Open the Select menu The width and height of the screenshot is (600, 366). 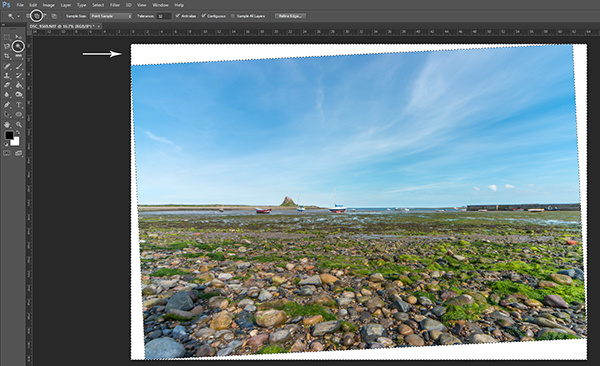pos(98,5)
